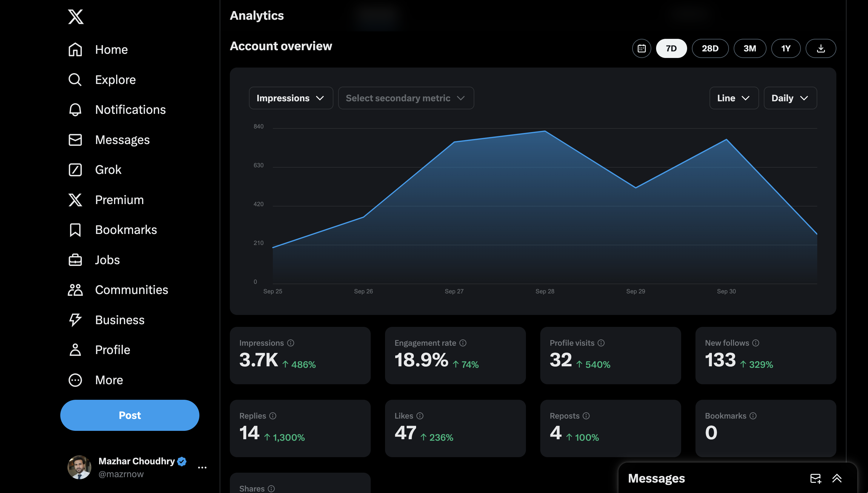Click the X logo at top of sidebar
Image resolution: width=868 pixels, height=493 pixels.
pyautogui.click(x=76, y=17)
